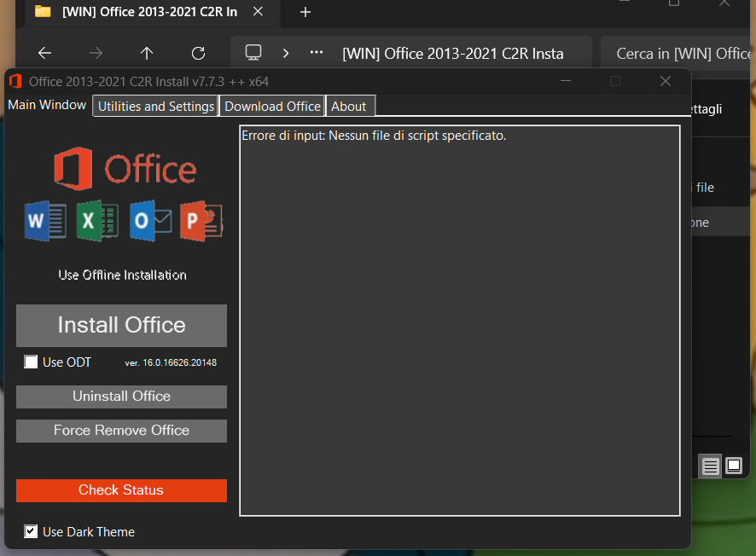Viewport: 756px width, 556px height.
Task: Switch to details view layout icon
Action: [710, 466]
